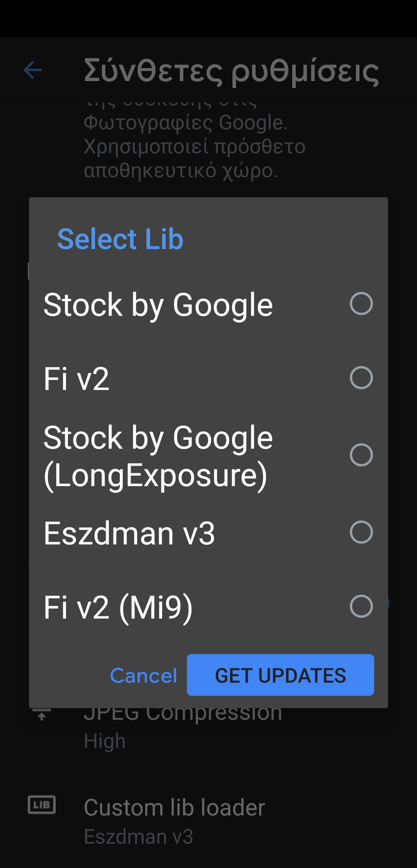Tap the "Fi v2" option label
This screenshot has height=868, width=417.
pyautogui.click(x=76, y=379)
